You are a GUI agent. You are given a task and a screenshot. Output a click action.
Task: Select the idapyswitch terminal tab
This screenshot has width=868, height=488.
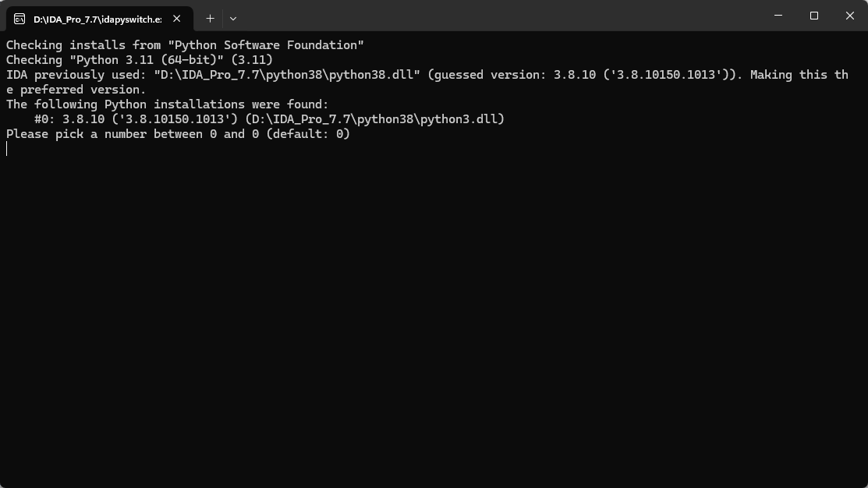pyautogui.click(x=97, y=19)
